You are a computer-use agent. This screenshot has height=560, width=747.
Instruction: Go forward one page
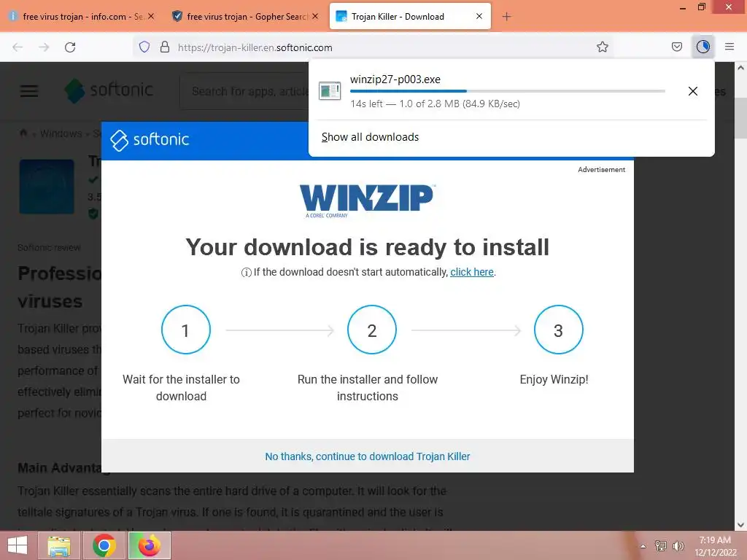[x=44, y=47]
